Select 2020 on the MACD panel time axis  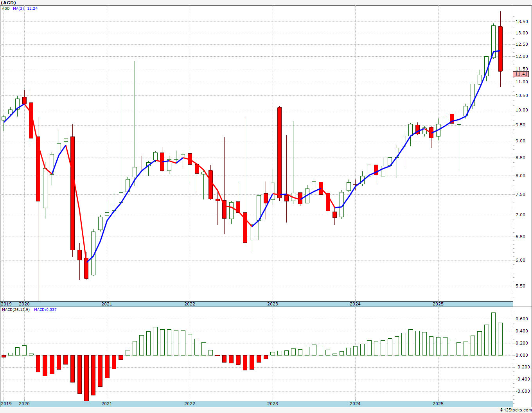[x=24, y=404]
